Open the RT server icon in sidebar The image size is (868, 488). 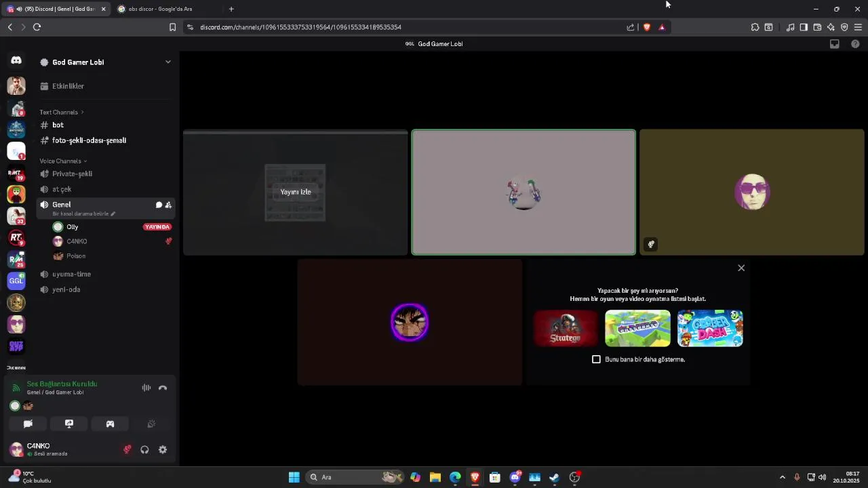(16, 237)
